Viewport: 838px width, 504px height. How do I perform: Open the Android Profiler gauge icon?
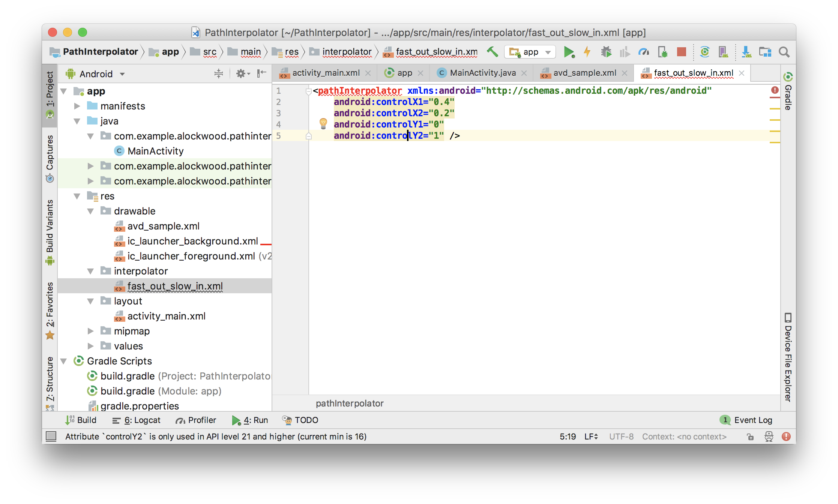click(x=644, y=52)
